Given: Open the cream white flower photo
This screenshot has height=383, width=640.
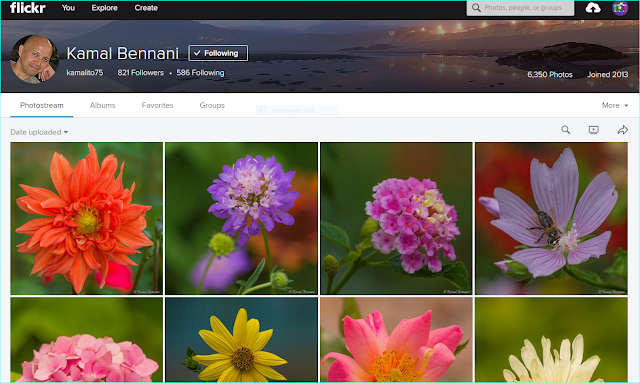Looking at the screenshot, I should point(551,340).
